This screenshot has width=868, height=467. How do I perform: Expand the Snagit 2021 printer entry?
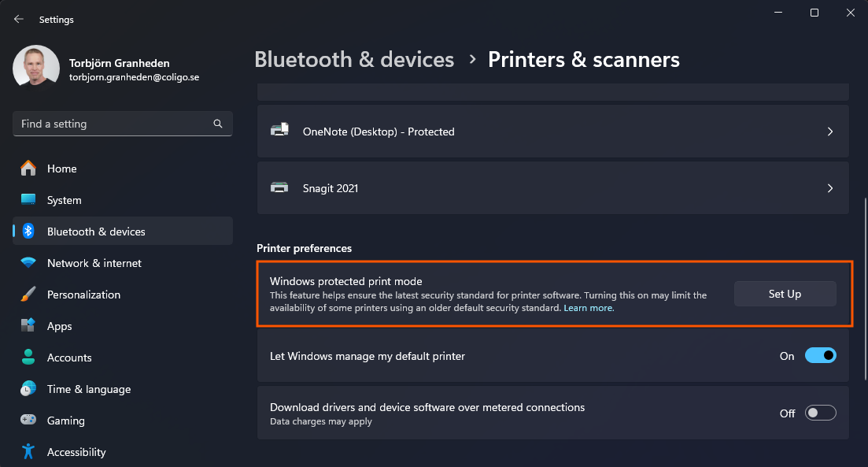[x=829, y=187]
